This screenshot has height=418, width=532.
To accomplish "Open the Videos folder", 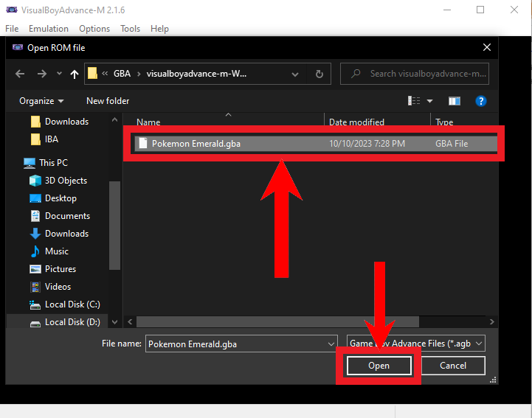I will [50, 287].
